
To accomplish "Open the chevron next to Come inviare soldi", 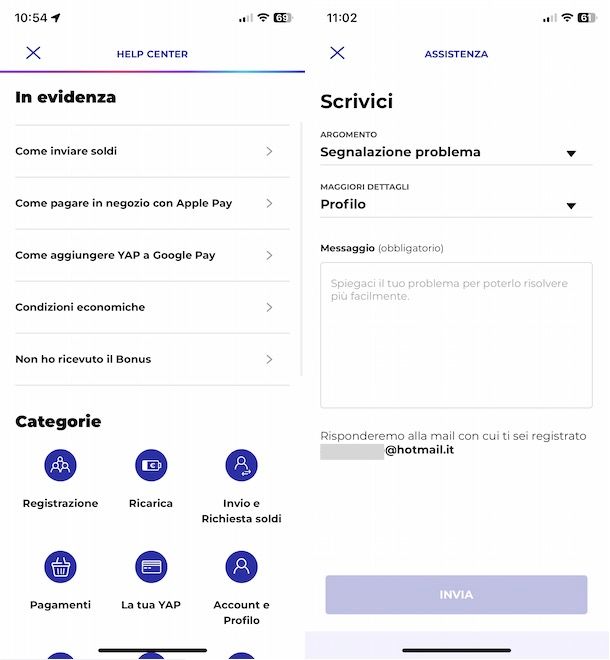I will pos(269,151).
